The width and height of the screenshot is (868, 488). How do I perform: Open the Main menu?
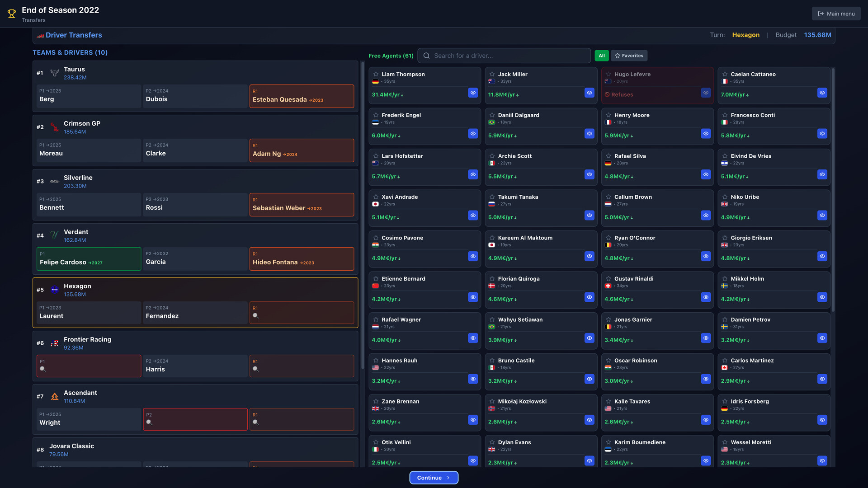(836, 14)
